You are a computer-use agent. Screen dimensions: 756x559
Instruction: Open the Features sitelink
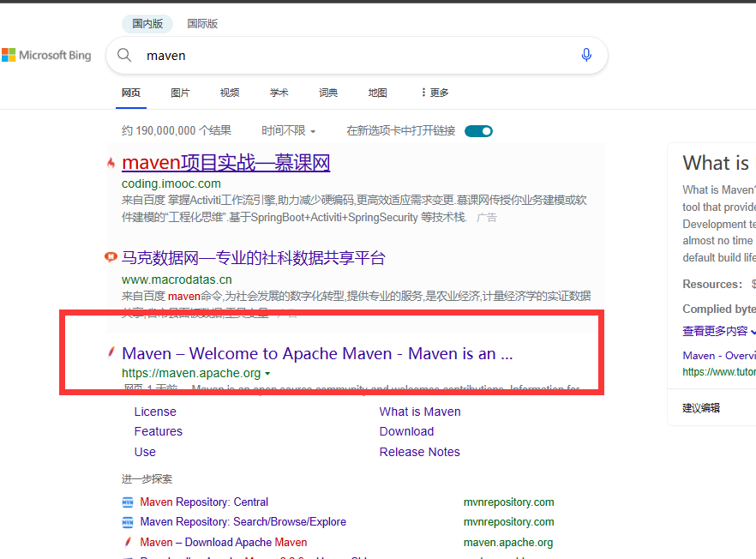point(158,431)
